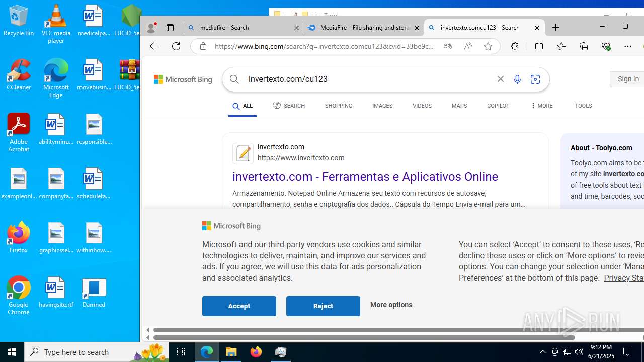Reject Bing cookies

click(323, 306)
